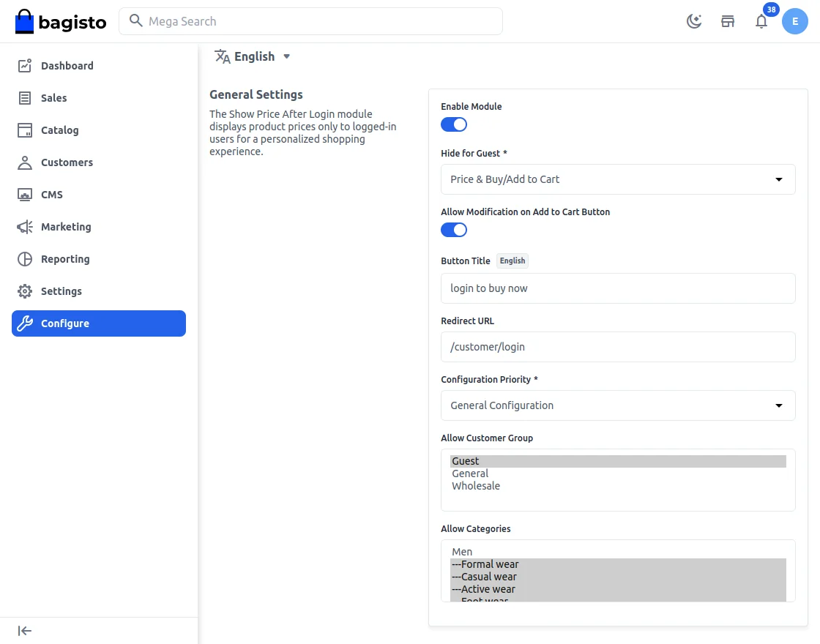Disable the Enable Module switch
This screenshot has height=644, width=820.
454,124
